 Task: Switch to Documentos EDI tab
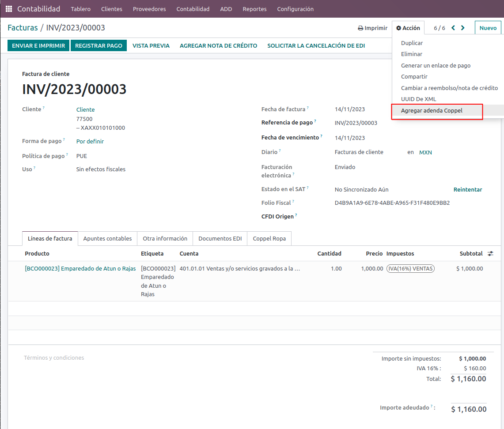tap(220, 238)
